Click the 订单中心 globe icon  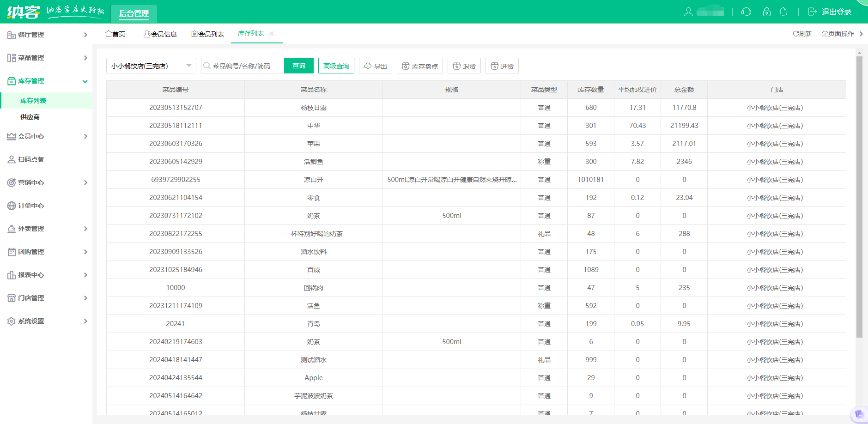[12, 206]
